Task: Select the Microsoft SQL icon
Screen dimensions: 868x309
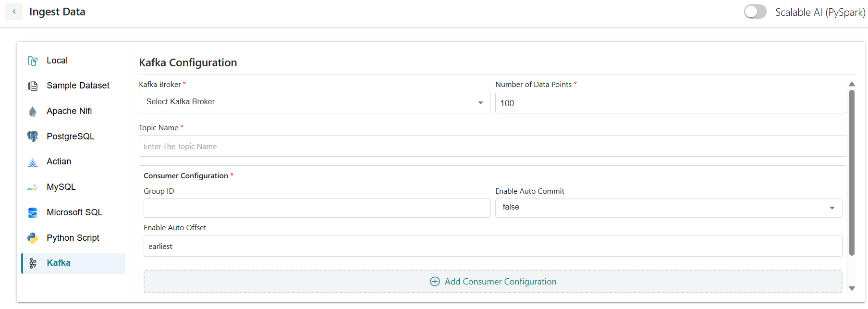Action: click(x=33, y=213)
